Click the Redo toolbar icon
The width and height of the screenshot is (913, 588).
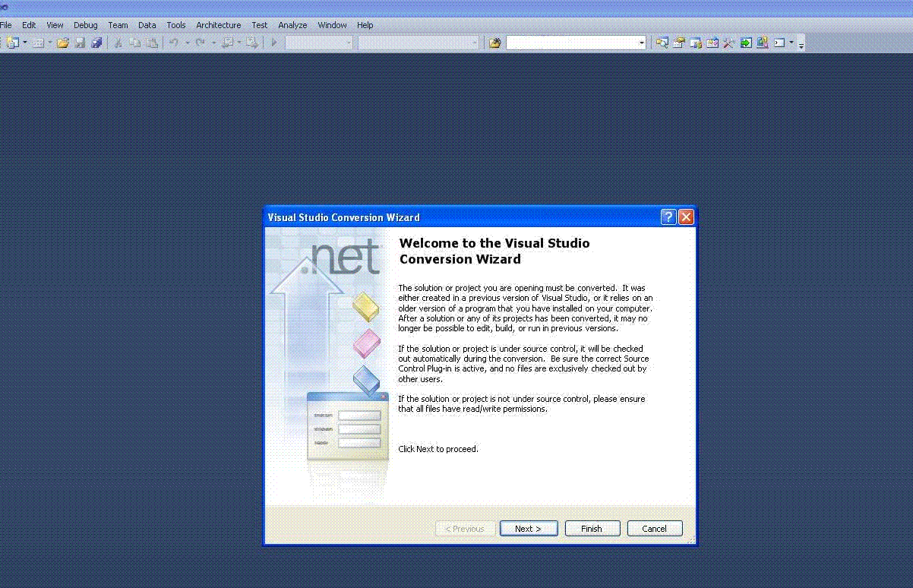tap(201, 43)
